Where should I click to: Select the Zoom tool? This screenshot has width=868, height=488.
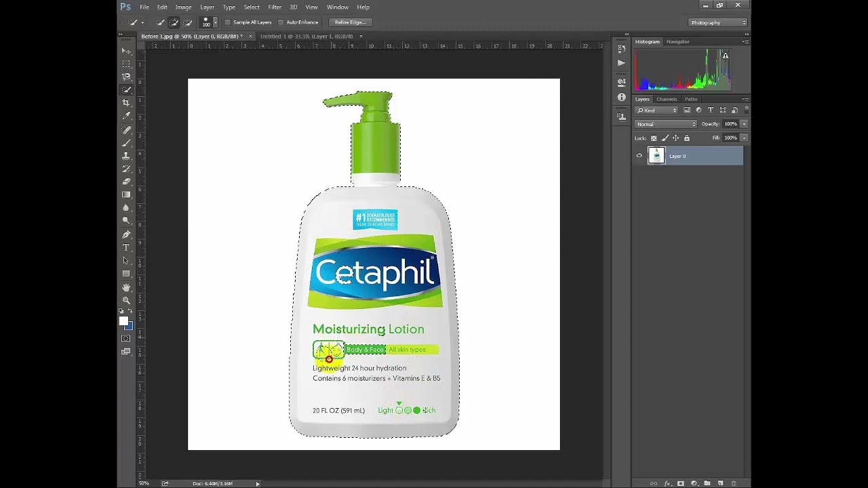(126, 300)
